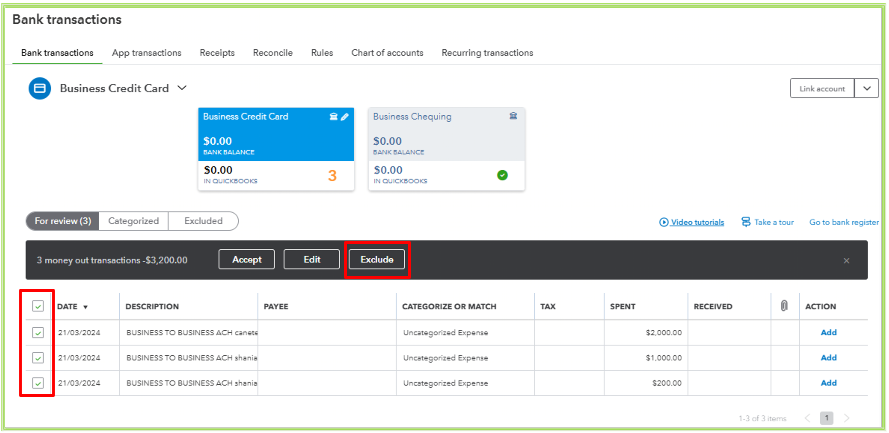Click the CATEGORIZE OR MATCH column header

click(449, 307)
